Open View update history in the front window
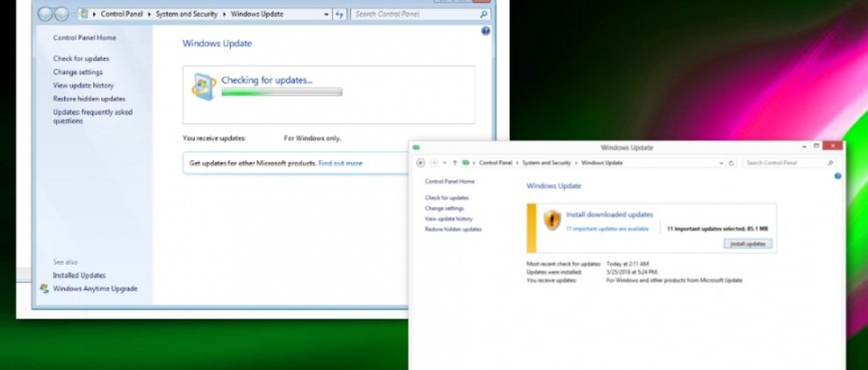 point(448,219)
